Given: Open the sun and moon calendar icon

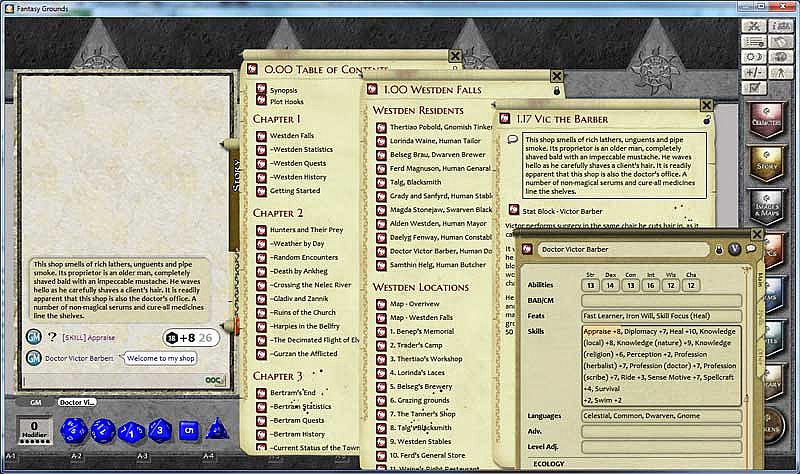Looking at the screenshot, I should click(x=754, y=57).
